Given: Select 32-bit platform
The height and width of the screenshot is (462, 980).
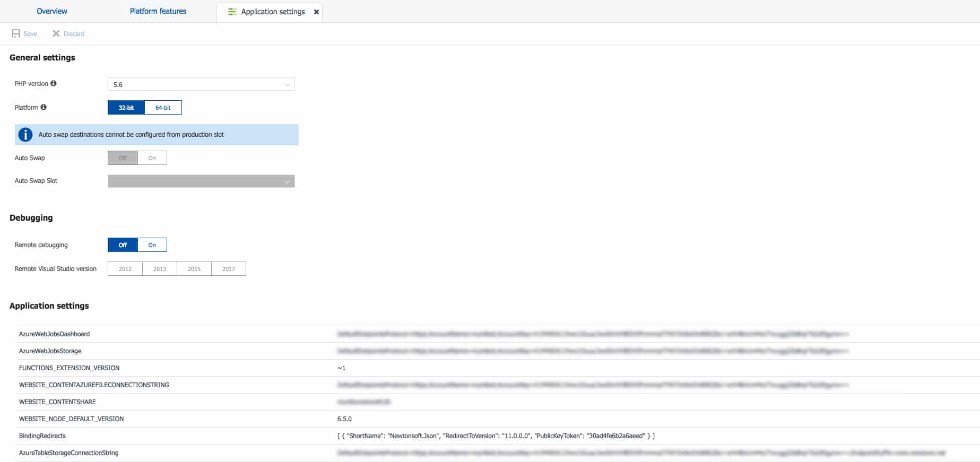Looking at the screenshot, I should coord(126,108).
